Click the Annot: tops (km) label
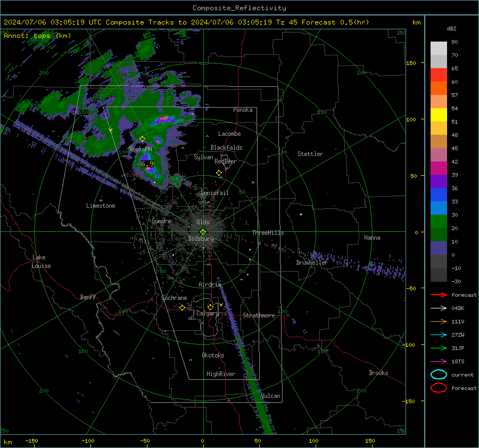Screen dimensions: 479x448 coord(37,36)
